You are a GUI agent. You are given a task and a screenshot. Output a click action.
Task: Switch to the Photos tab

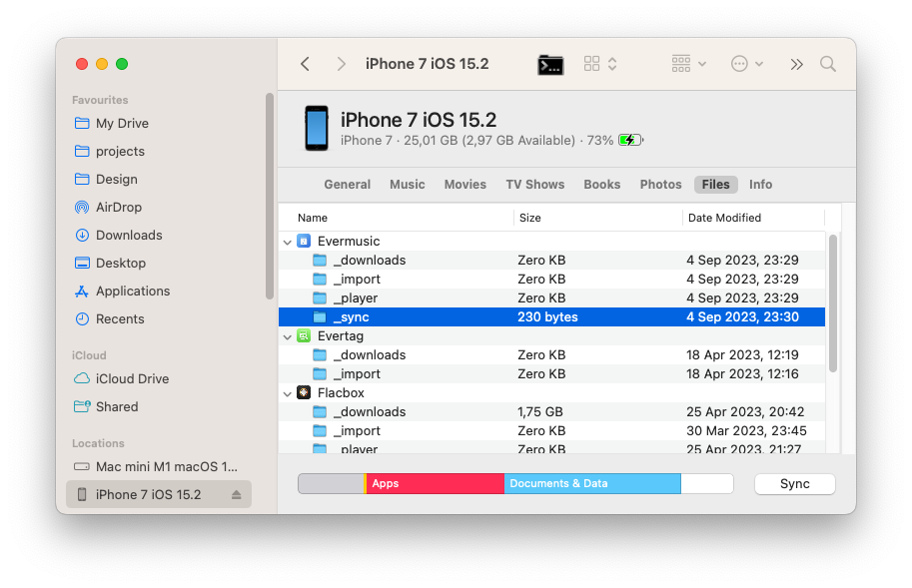point(660,185)
